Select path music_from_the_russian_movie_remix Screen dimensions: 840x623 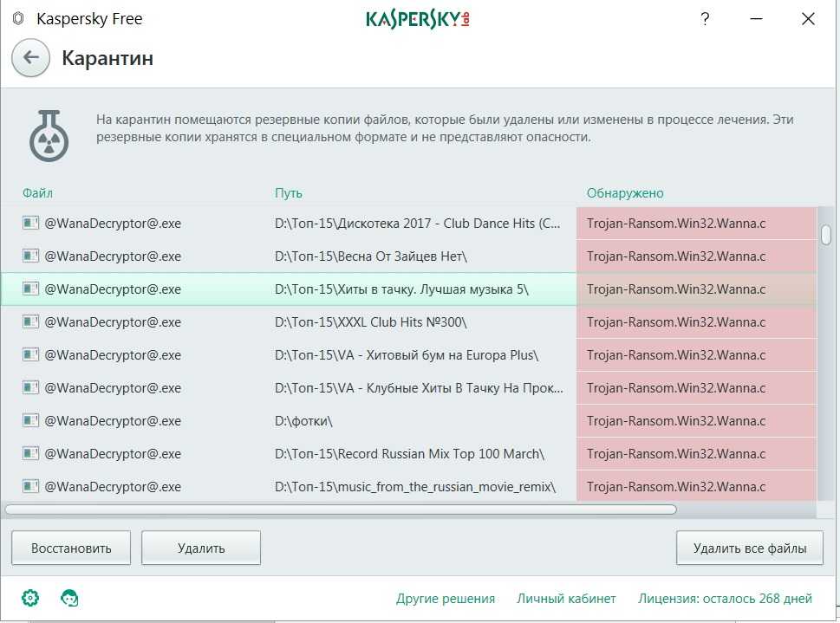[x=415, y=487]
